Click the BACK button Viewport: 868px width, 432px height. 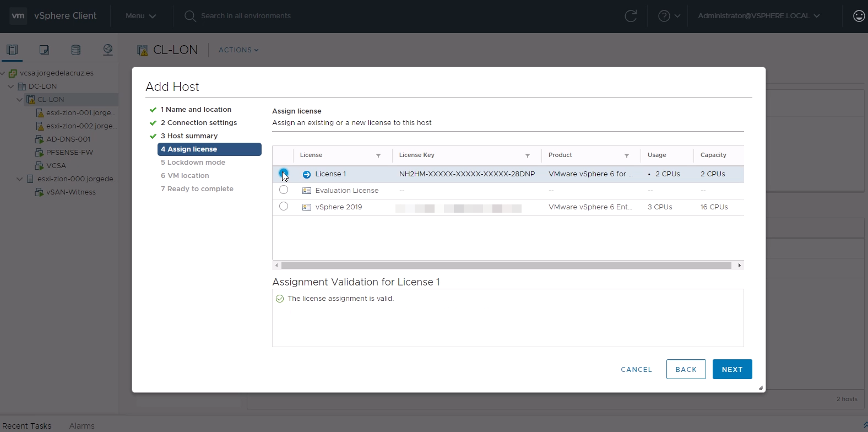pos(686,369)
